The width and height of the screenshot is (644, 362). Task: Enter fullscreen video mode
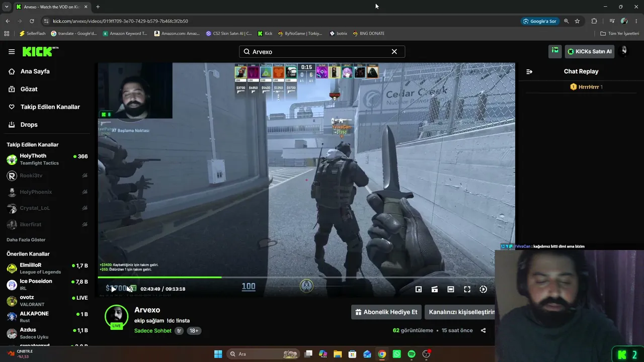[x=467, y=289]
